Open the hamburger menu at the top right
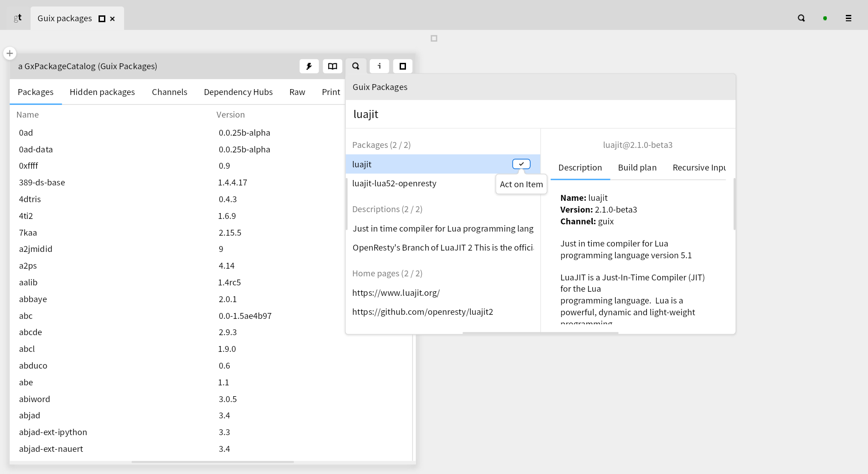The image size is (868, 474). (x=849, y=18)
